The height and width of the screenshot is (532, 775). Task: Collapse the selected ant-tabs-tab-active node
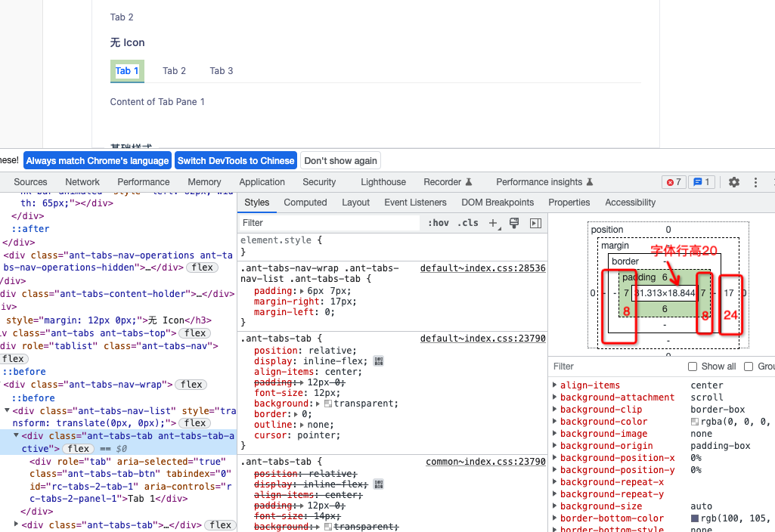[17, 436]
